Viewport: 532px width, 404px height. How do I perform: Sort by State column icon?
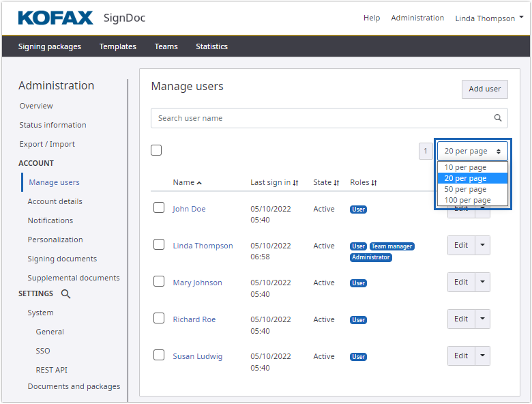coord(337,183)
